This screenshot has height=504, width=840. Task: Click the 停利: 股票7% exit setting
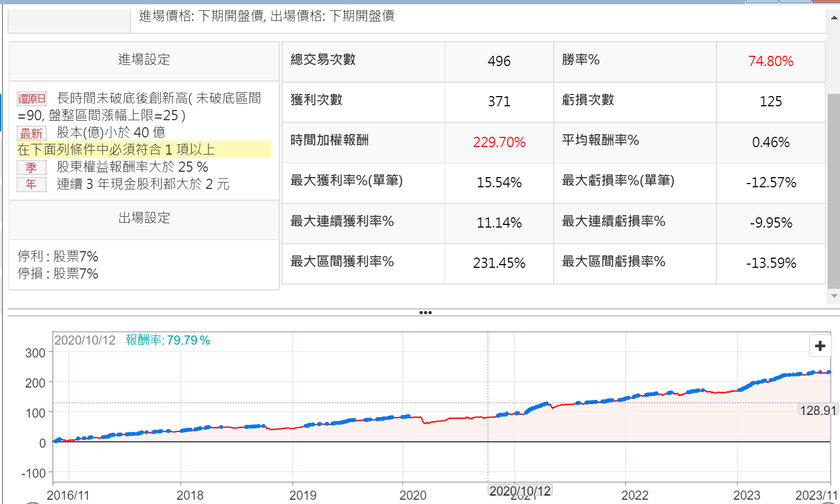coord(58,257)
